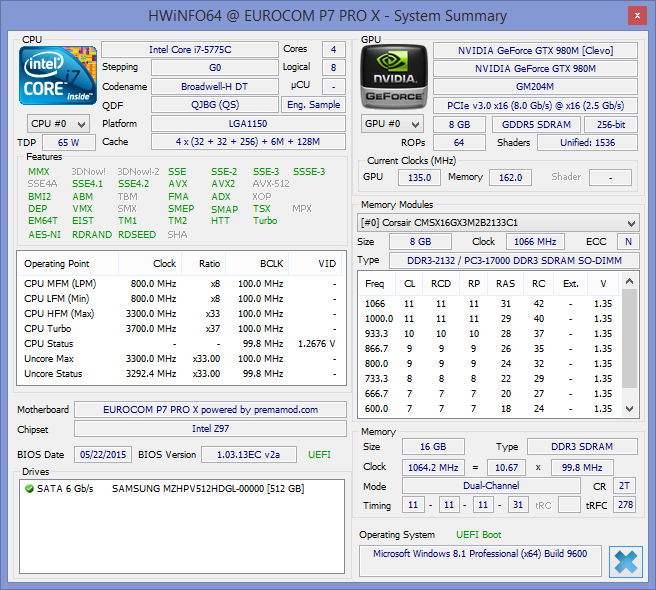Select the CPU Turbo operating point row
Screen dimensions: 656x590
pyautogui.click(x=181, y=329)
